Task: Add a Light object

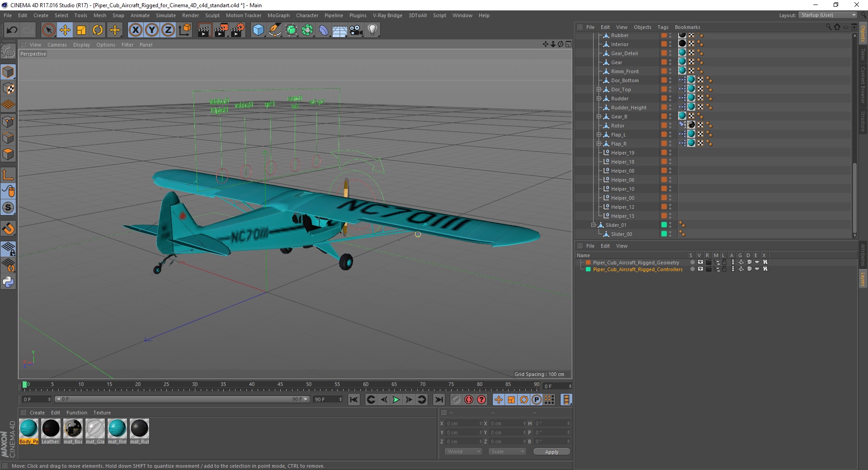Action: 373,30
